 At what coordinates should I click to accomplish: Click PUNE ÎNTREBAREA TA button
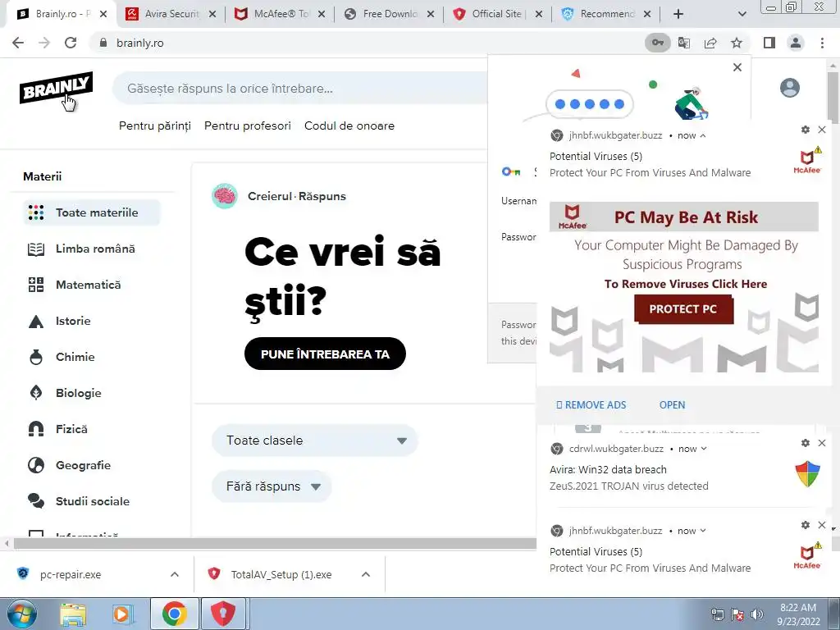(325, 354)
